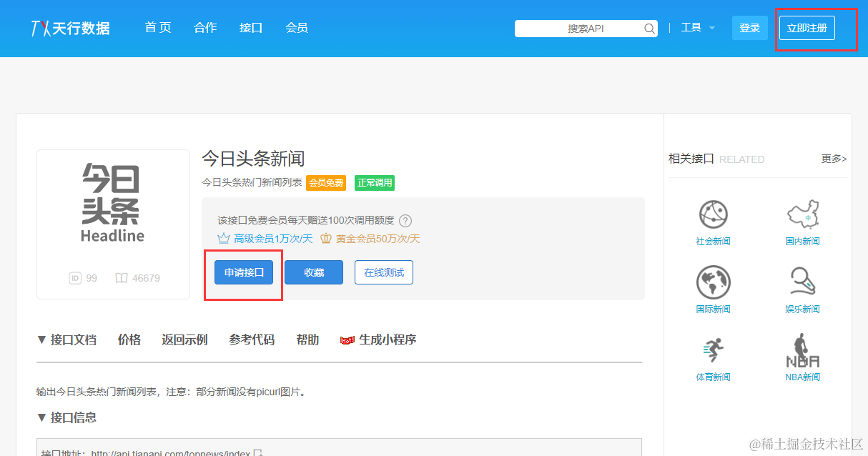Collapse the 接口信息 section
The height and width of the screenshot is (456, 868).
[x=66, y=417]
